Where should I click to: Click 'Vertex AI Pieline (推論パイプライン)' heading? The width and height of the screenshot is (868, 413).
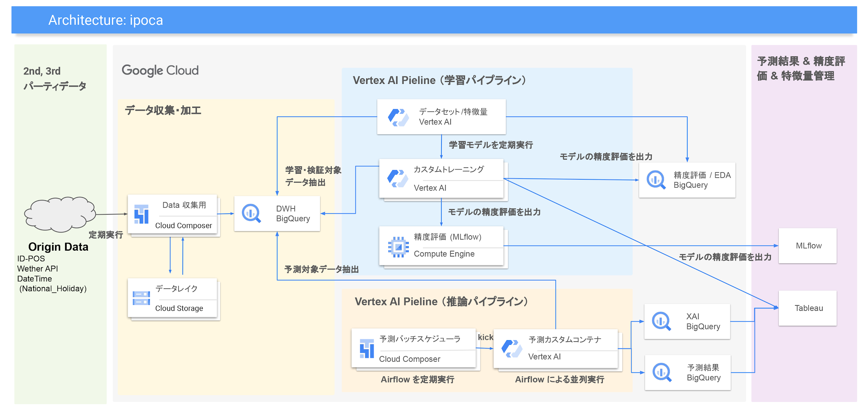441,302
